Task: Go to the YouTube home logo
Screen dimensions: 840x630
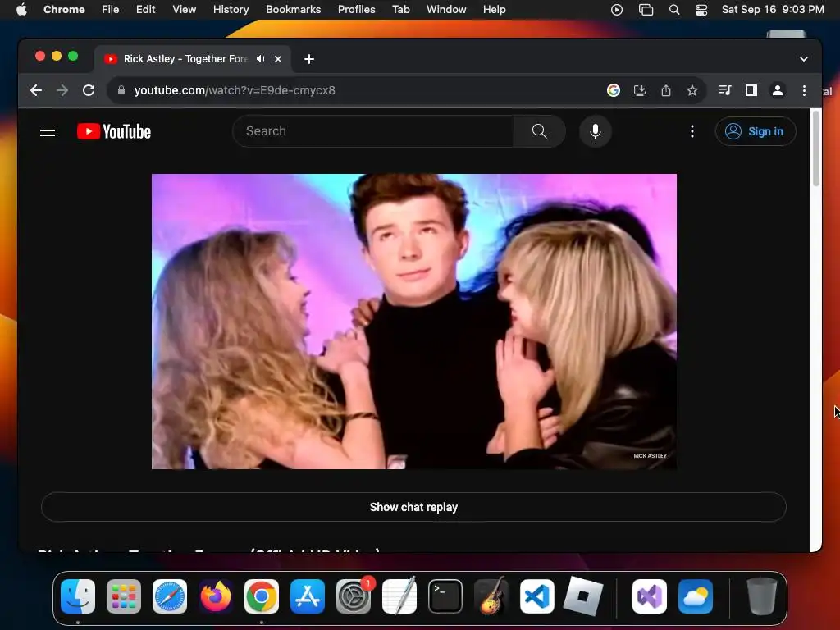Action: click(114, 131)
